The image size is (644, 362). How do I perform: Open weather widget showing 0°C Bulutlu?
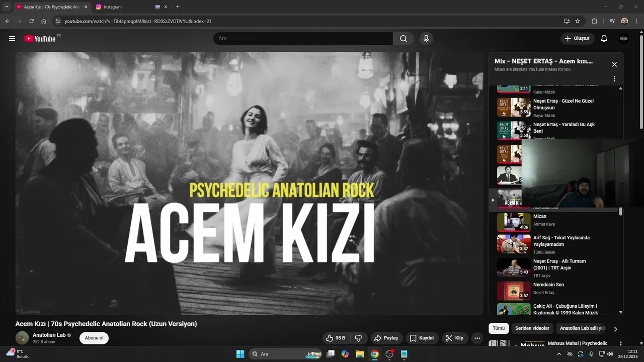pos(18,354)
